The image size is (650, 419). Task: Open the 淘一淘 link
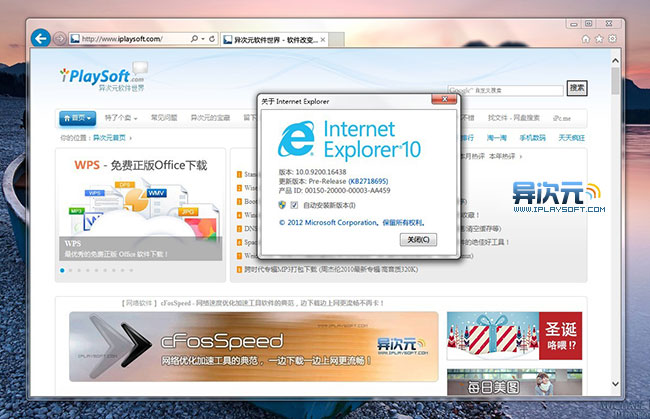coord(497,138)
